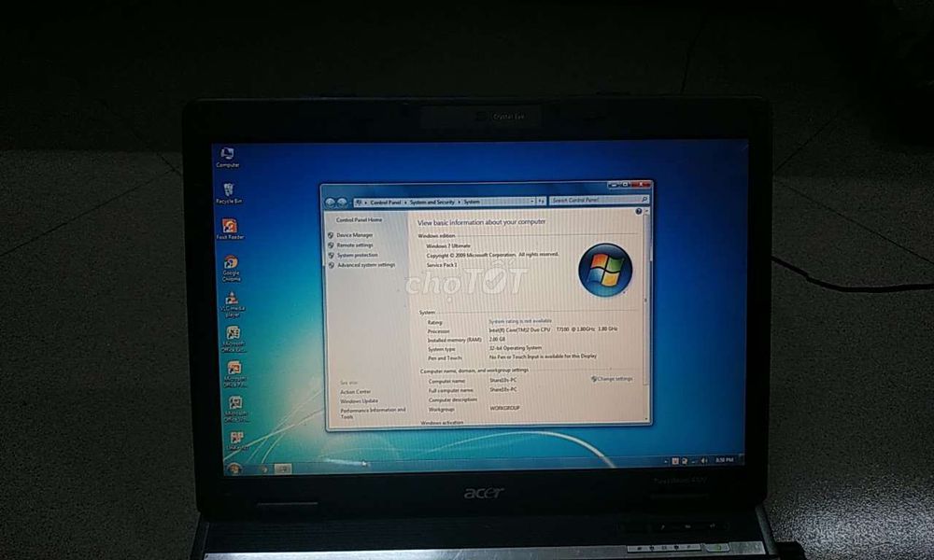Click the '2.00 GB' installed memory value
The width and height of the screenshot is (934, 560).
tap(498, 339)
